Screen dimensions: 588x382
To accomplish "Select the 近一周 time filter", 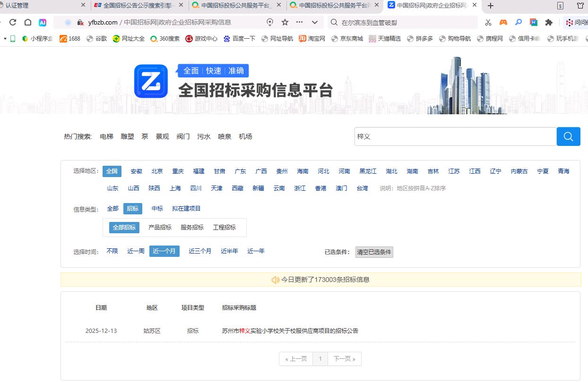I will pyautogui.click(x=136, y=251).
